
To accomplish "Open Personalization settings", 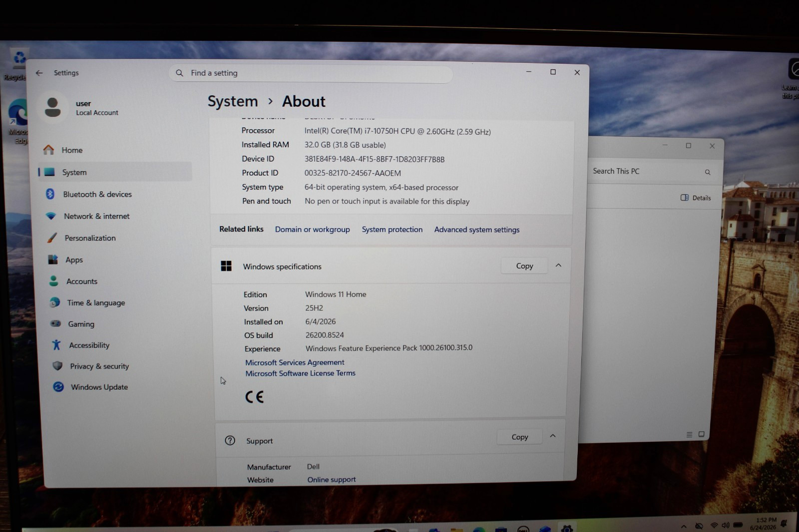I will coord(118,238).
